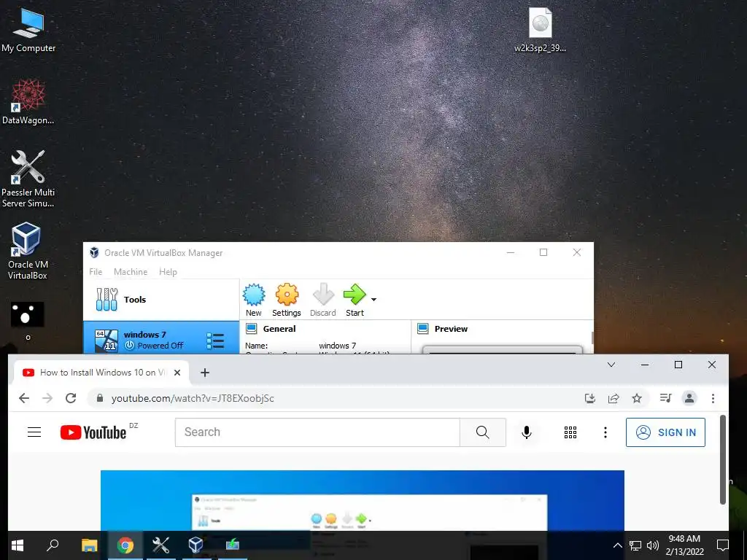Switch to VirtualBox in taskbar

pyautogui.click(x=196, y=545)
